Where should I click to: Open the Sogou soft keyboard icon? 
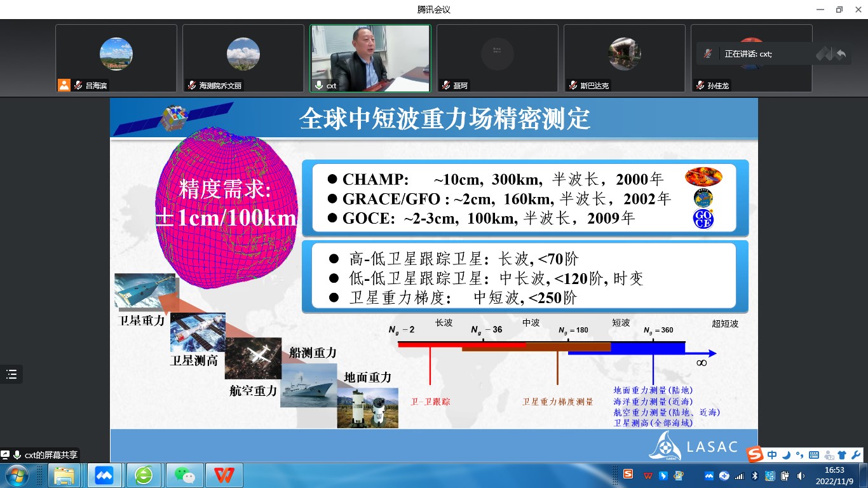pyautogui.click(x=814, y=455)
